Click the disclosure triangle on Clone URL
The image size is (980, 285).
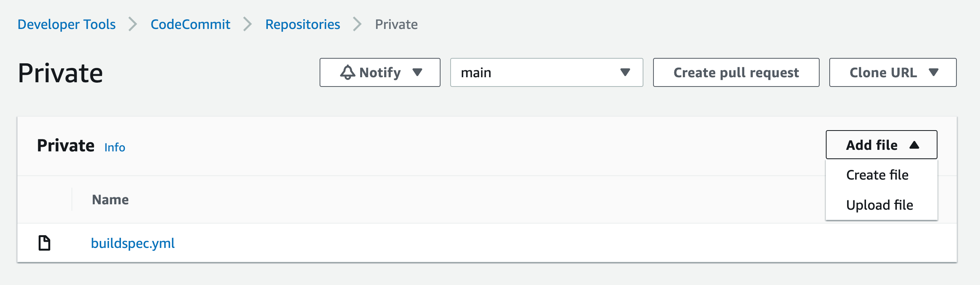click(934, 72)
